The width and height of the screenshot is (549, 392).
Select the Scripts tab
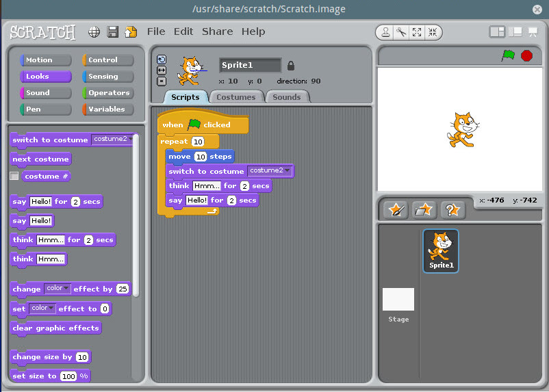186,97
